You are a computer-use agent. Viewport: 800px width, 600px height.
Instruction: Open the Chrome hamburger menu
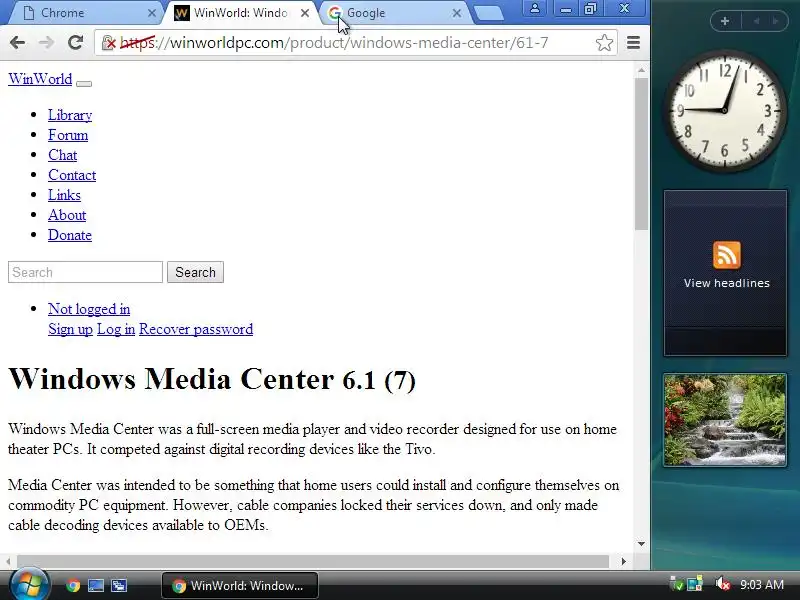(x=633, y=43)
